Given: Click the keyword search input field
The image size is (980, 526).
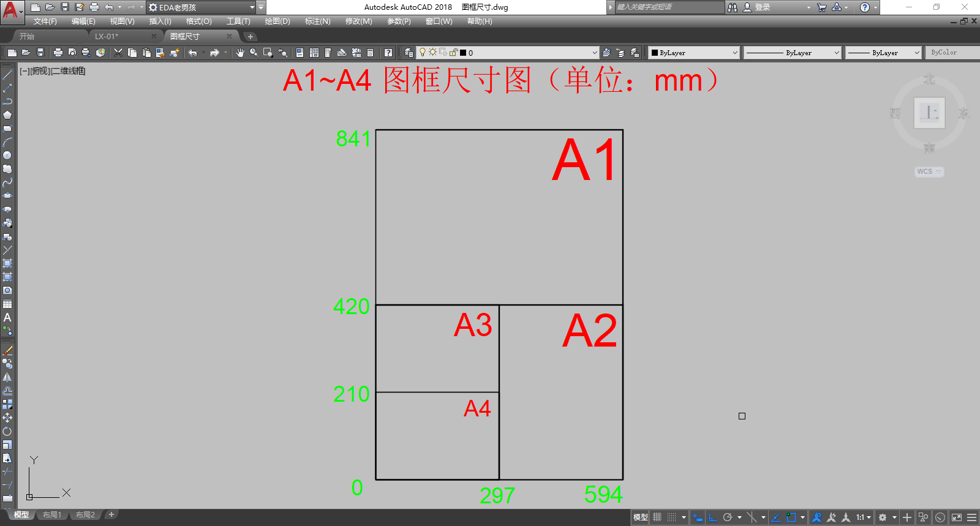Looking at the screenshot, I should click(x=669, y=7).
